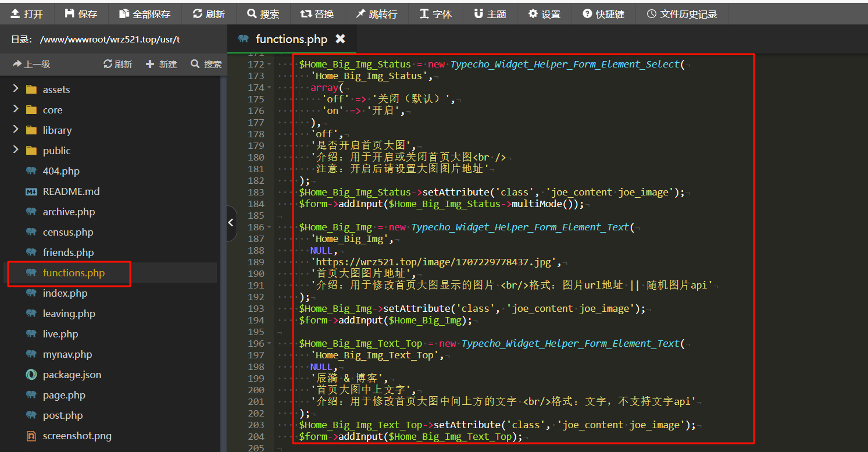868x452 pixels.
Task: Click the icon beside package.json
Action: pyautogui.click(x=31, y=375)
